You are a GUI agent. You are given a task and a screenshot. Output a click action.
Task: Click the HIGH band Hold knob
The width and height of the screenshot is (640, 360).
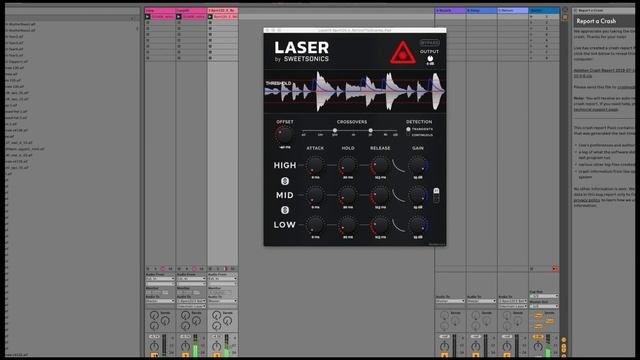348,165
